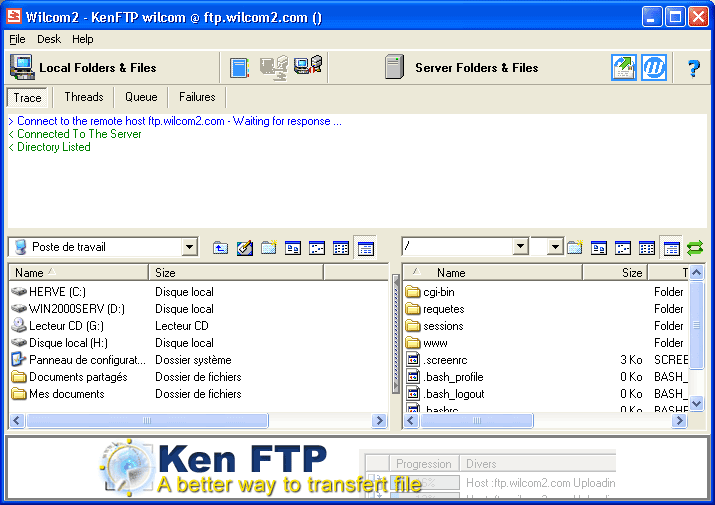Select the WIN2000SERV (D:) drive
Viewport: 715px width, 505px height.
(68, 309)
